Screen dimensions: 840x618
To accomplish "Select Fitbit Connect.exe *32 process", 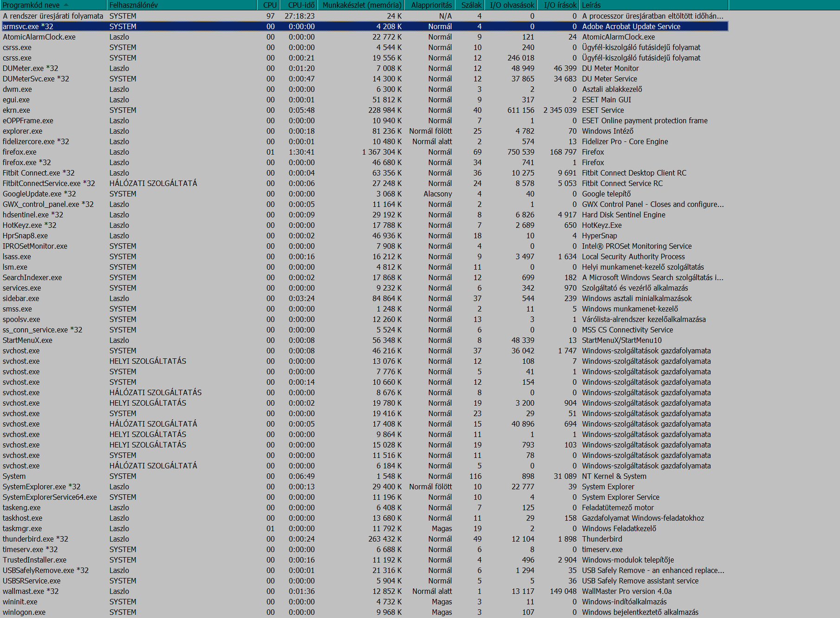I will (x=364, y=173).
